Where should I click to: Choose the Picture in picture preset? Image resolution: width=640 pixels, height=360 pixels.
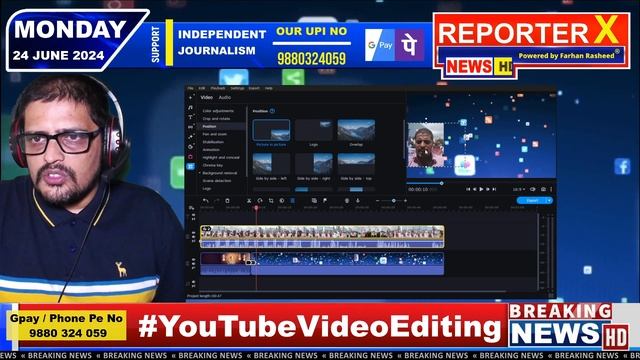pos(271,130)
